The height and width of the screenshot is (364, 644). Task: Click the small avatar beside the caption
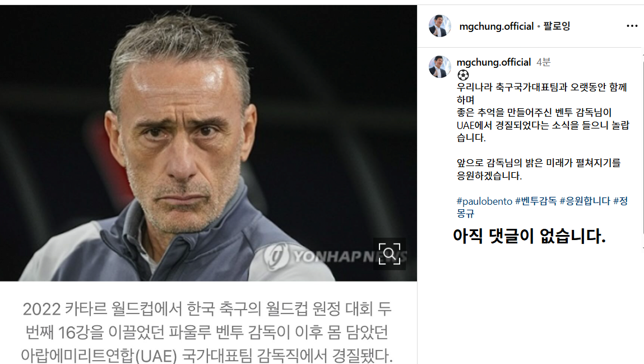click(439, 67)
